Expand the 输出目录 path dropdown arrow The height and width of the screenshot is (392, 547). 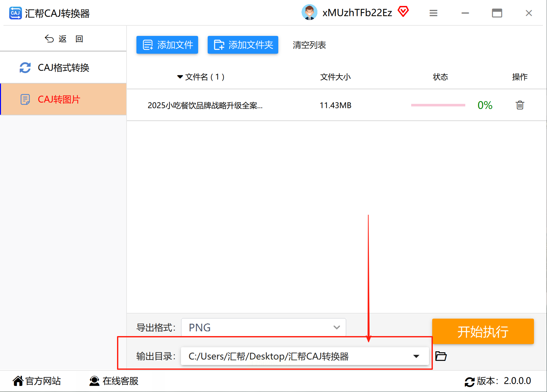416,356
